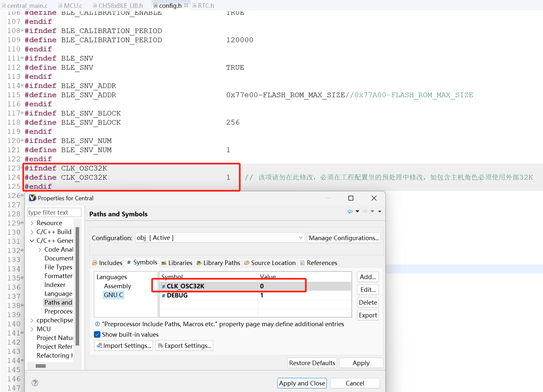Collapse the fold marker at line 108
This screenshot has height=392, width=543.
click(x=22, y=30)
